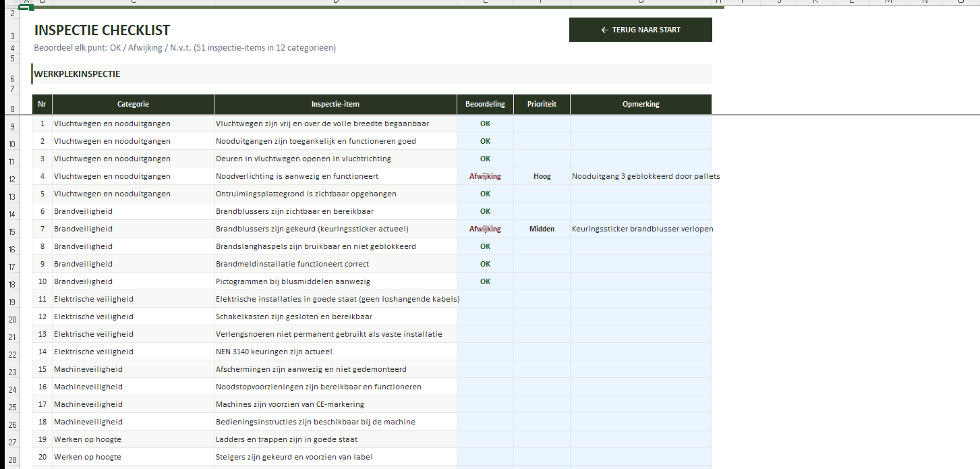Viewport: 980px width, 469px height.
Task: Click the Inspectie-item column header cell
Action: [x=335, y=104]
